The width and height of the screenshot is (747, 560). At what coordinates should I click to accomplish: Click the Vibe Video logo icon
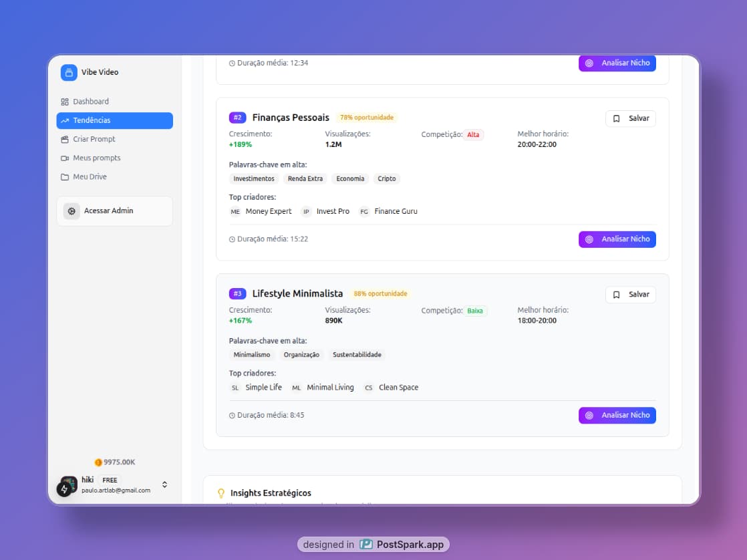coord(69,72)
